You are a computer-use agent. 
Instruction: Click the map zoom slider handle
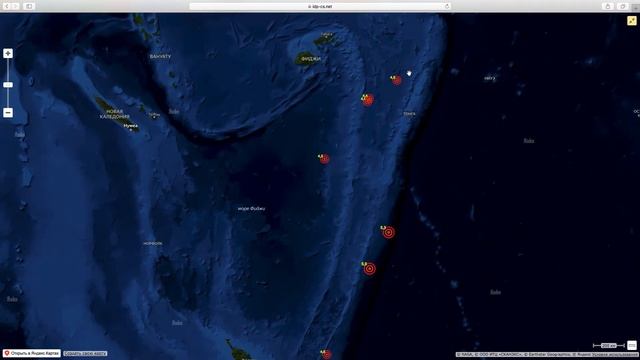click(x=8, y=85)
